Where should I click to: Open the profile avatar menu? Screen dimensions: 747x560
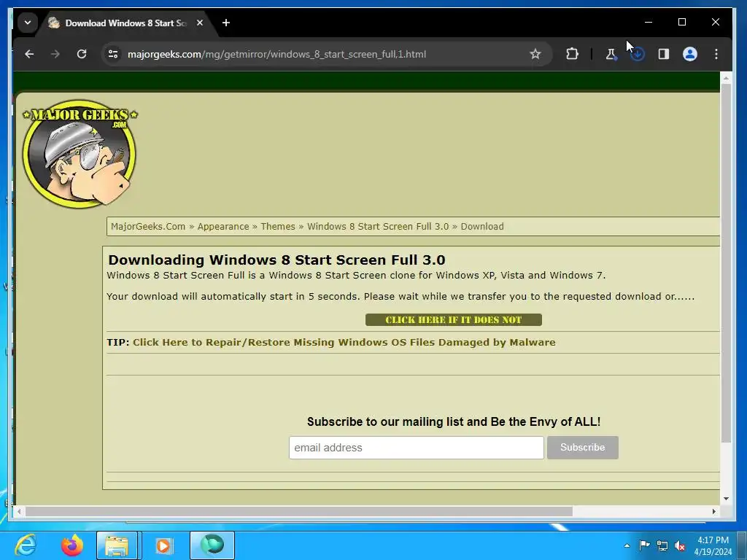[x=690, y=54]
